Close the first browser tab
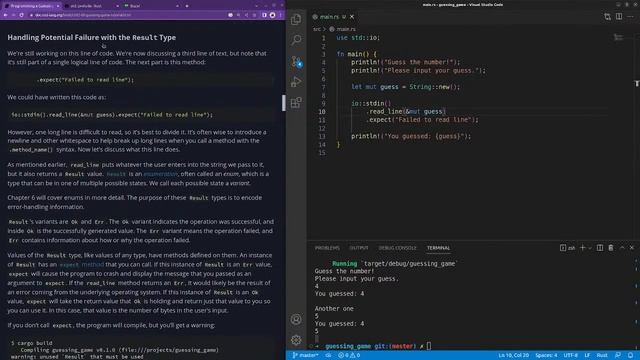 pos(58,6)
